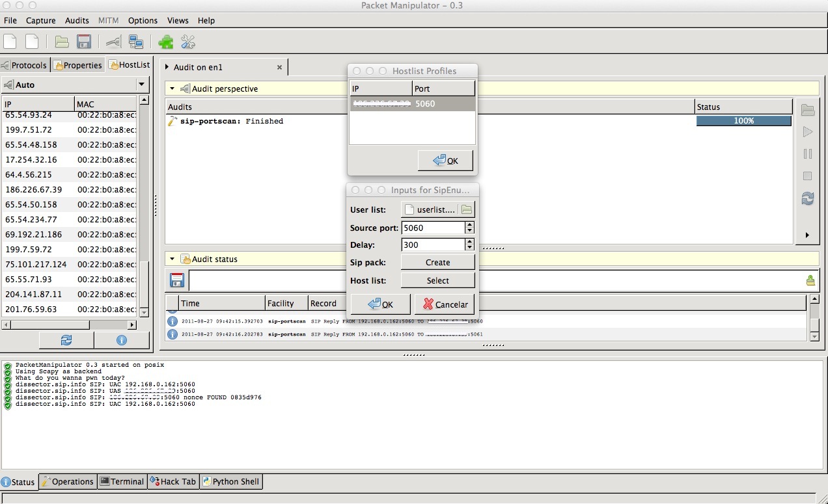This screenshot has width=828, height=504.
Task: Open plugins with the green puzzle icon
Action: click(x=166, y=42)
